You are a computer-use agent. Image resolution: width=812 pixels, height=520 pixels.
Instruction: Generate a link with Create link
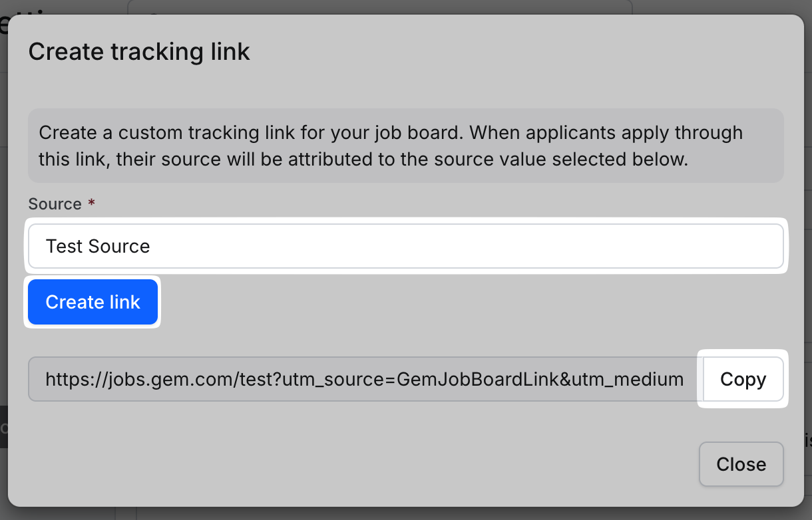tap(93, 302)
